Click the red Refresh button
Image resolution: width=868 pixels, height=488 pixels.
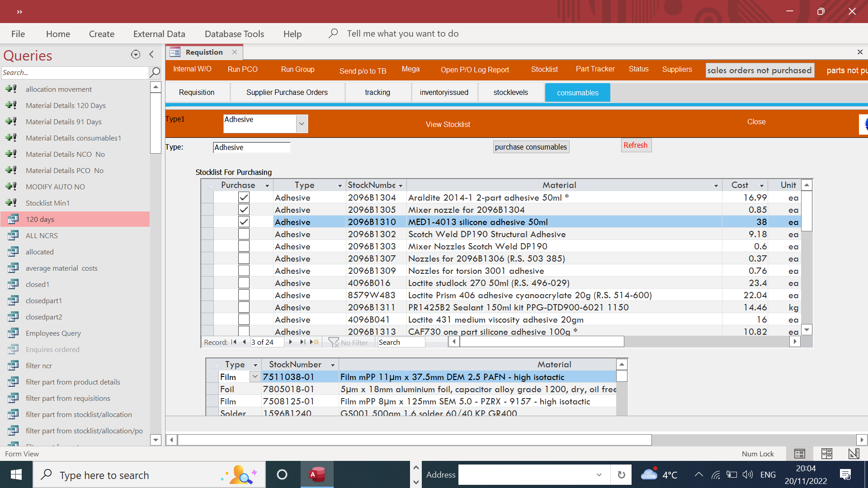(636, 145)
